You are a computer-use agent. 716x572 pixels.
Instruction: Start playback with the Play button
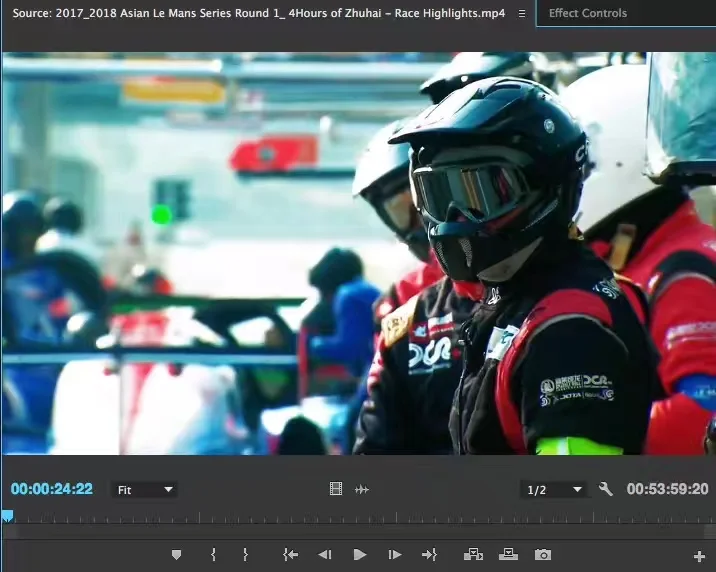(360, 555)
